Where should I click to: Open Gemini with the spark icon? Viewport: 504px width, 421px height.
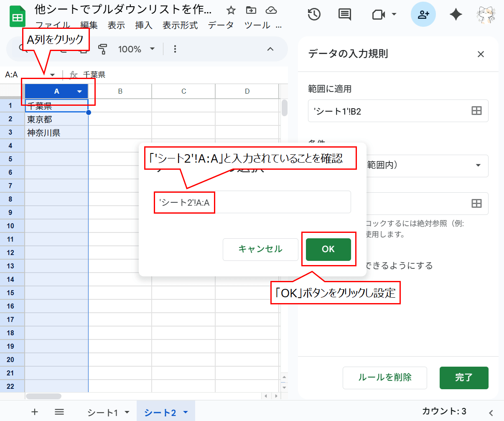tap(456, 14)
